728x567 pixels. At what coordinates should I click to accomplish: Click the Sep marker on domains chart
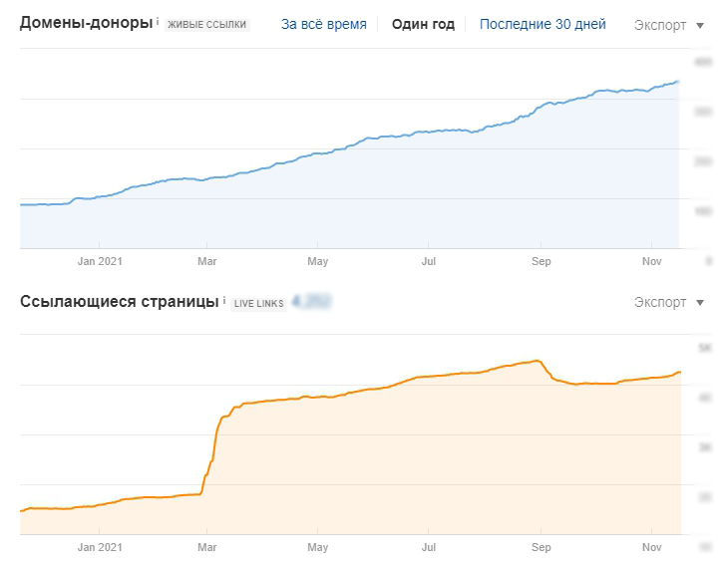541,261
